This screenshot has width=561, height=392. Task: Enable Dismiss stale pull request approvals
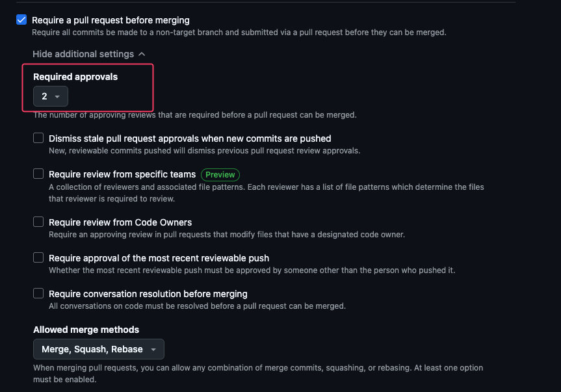tap(38, 137)
